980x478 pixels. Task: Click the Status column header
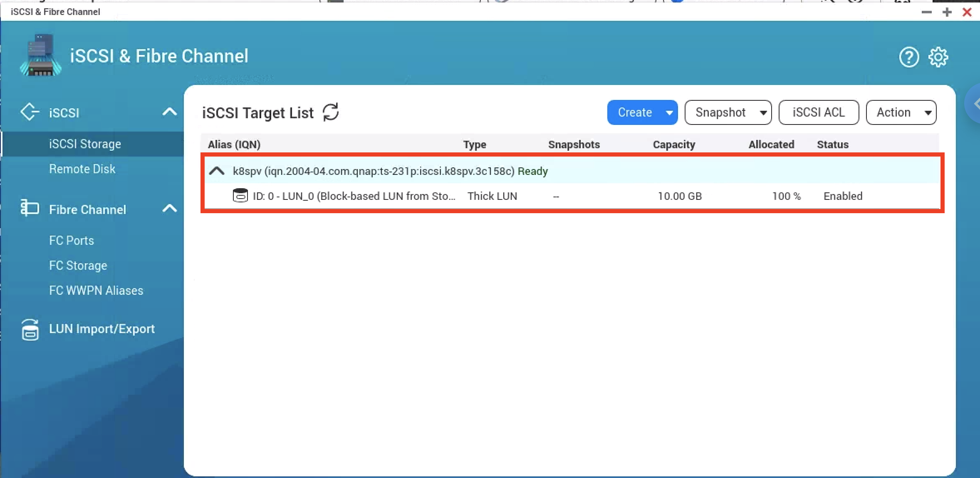[833, 144]
